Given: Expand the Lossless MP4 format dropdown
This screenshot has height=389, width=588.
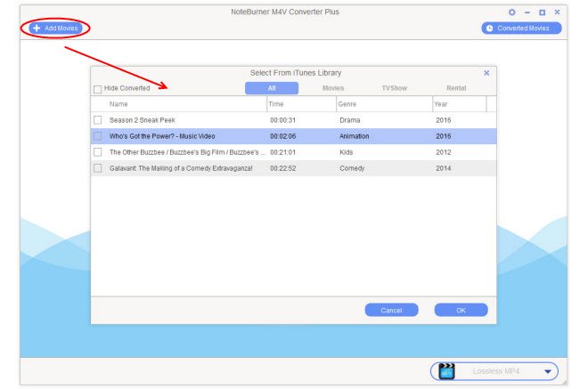Looking at the screenshot, I should 548,371.
